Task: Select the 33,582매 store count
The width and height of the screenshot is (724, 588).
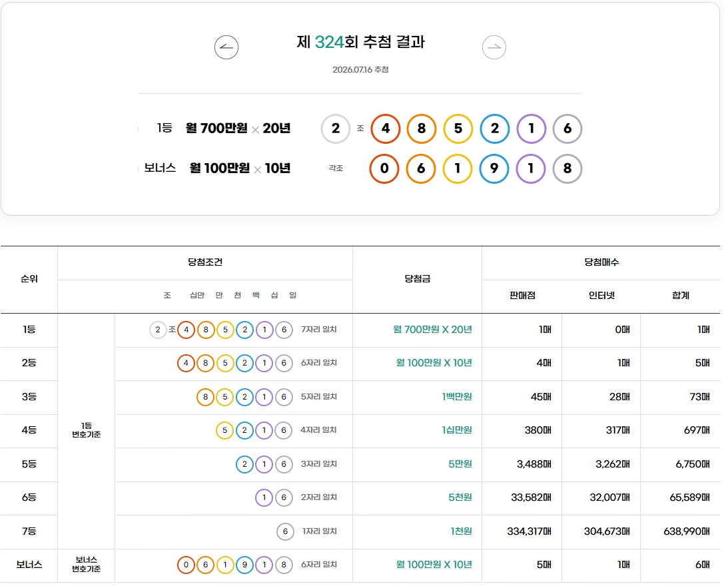Action: (x=531, y=497)
